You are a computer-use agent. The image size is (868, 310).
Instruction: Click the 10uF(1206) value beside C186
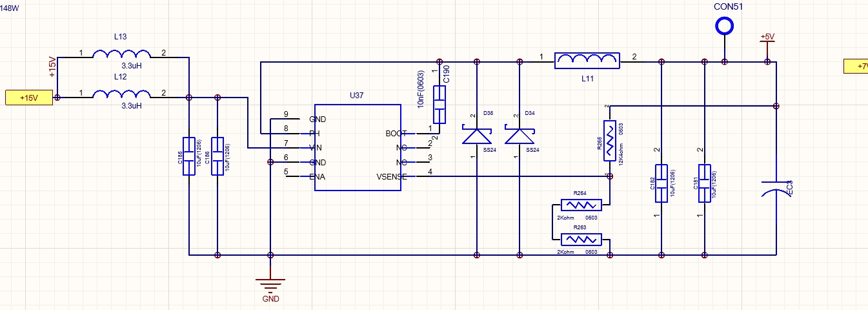coord(228,156)
